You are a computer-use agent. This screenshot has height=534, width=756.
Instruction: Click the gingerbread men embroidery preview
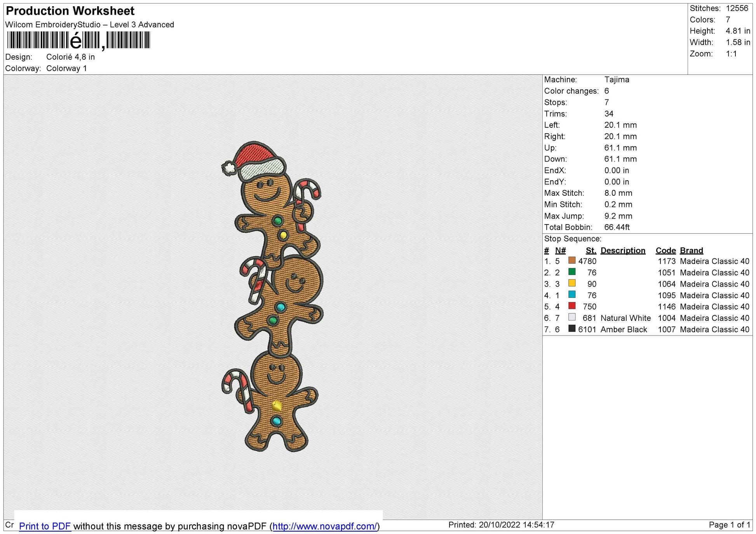coord(273,296)
